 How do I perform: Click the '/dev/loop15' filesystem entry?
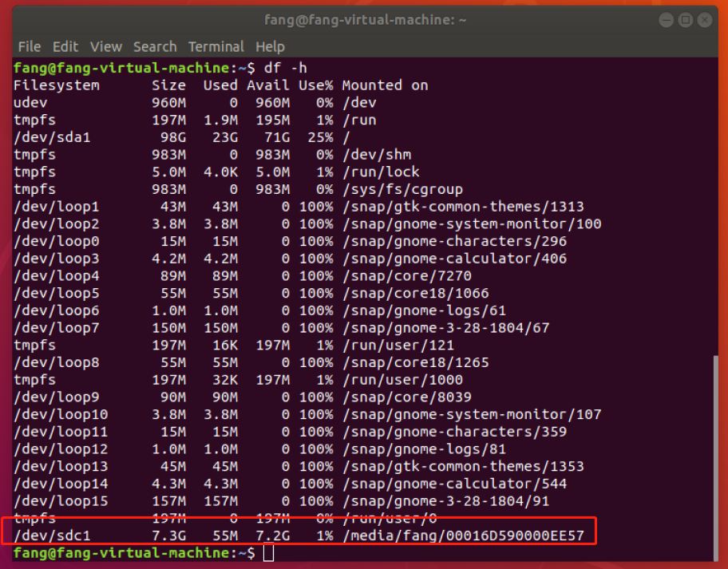61,501
